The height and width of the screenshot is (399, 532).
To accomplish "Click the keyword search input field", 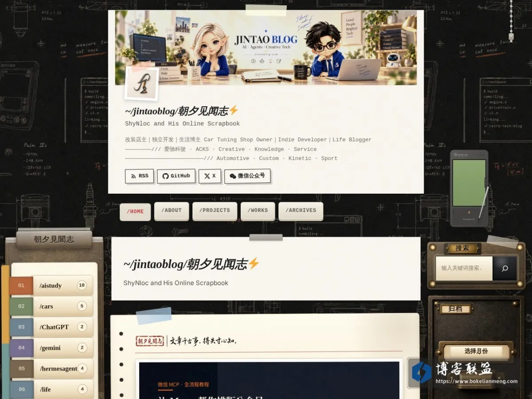I will [x=464, y=268].
